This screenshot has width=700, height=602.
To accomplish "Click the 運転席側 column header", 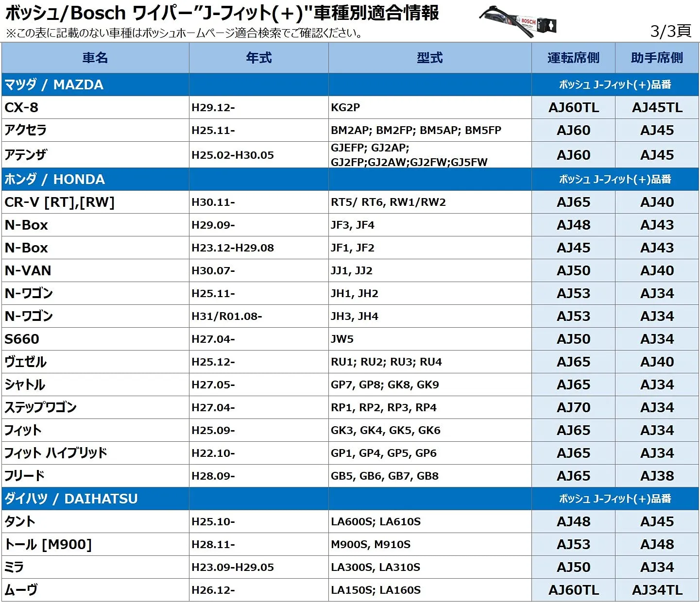I will [573, 58].
